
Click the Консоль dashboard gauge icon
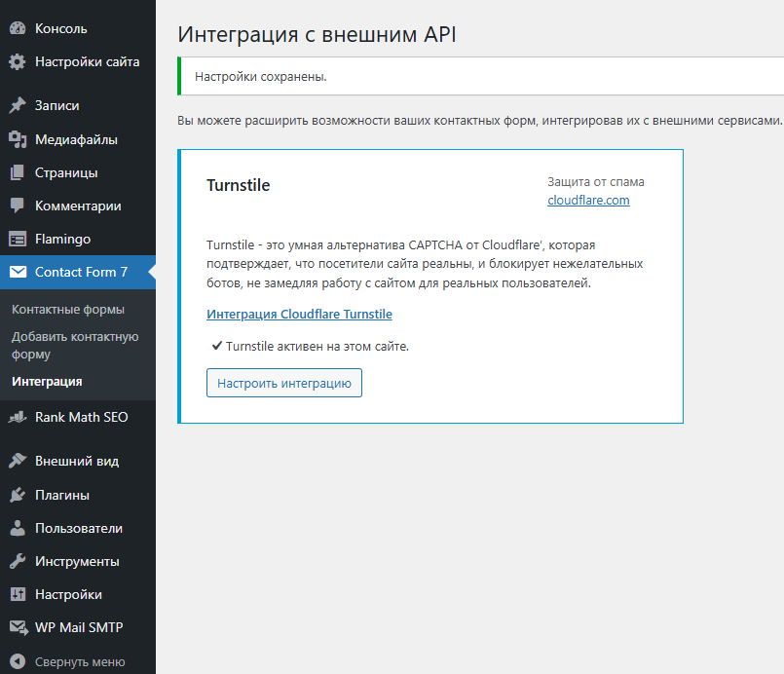click(18, 28)
